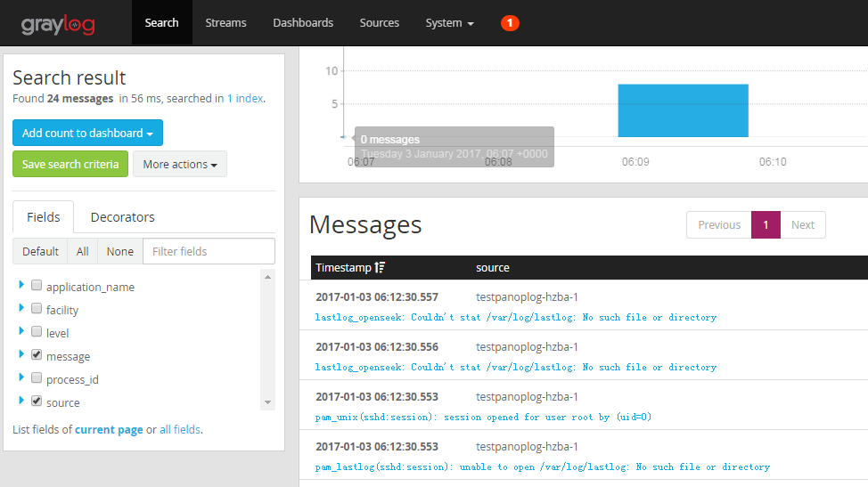868x487 pixels.
Task: Check the level field checkbox
Action: coord(37,332)
